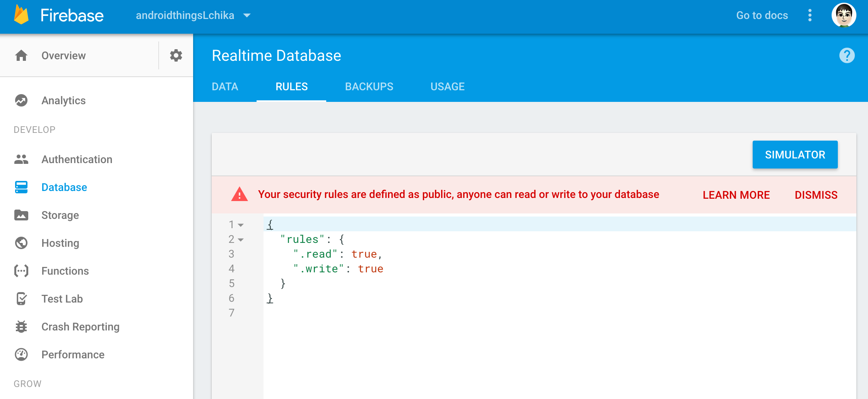Open the Hosting section
This screenshot has height=399, width=868.
pos(60,243)
